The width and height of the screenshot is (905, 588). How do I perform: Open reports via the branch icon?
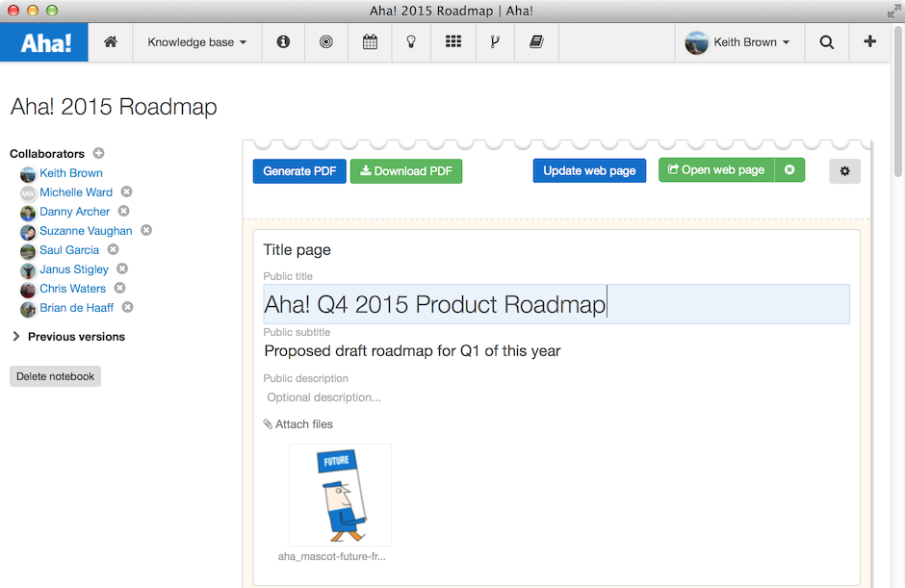click(495, 42)
